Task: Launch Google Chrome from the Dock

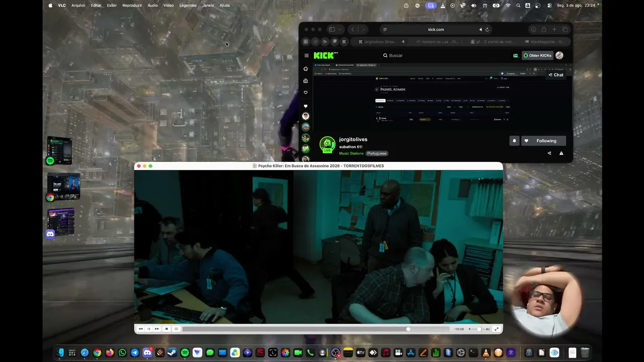Action: pos(97,353)
